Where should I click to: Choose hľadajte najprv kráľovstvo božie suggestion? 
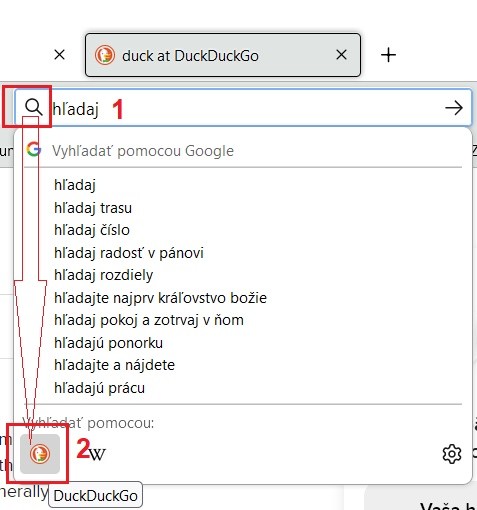160,298
